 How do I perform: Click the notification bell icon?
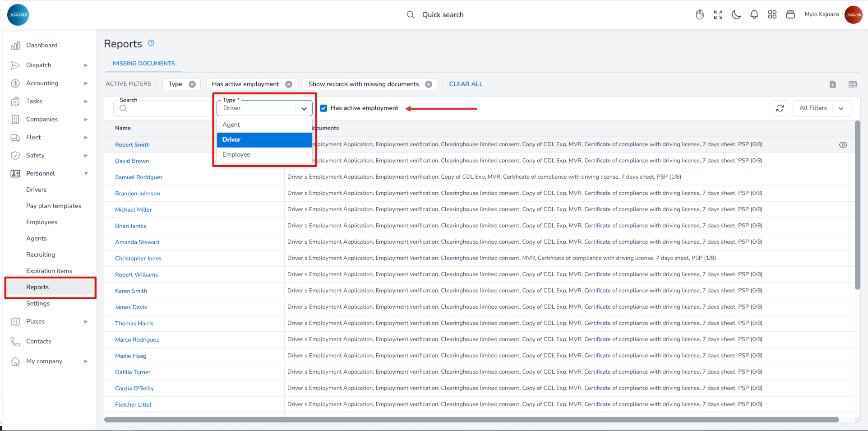(x=754, y=14)
